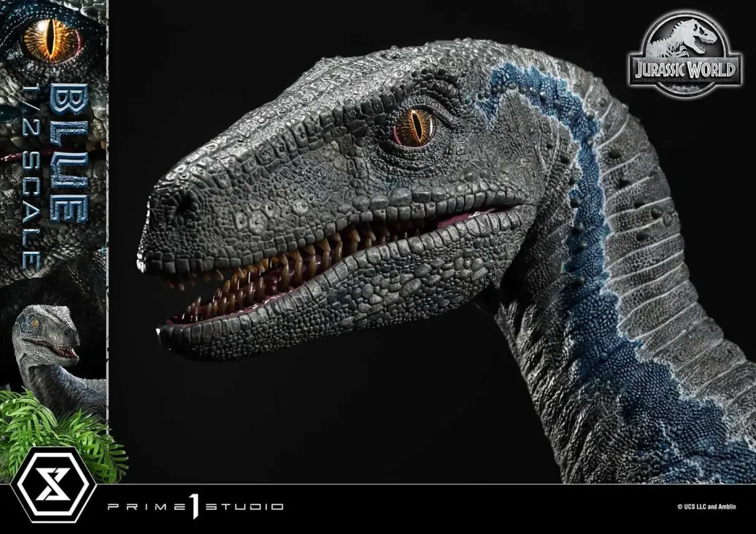Image resolution: width=756 pixels, height=534 pixels.
Task: Click the raptor's orange eye in main image
Action: pyautogui.click(x=416, y=126)
